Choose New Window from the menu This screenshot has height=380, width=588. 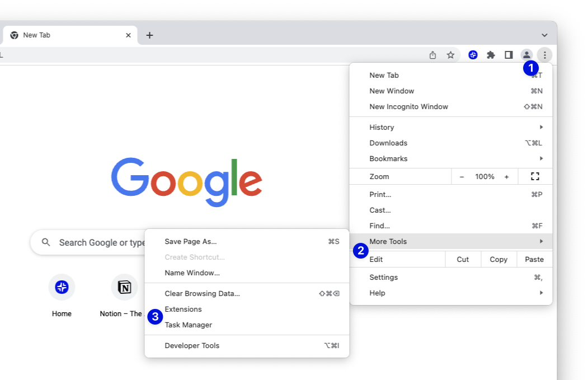pyautogui.click(x=451, y=91)
